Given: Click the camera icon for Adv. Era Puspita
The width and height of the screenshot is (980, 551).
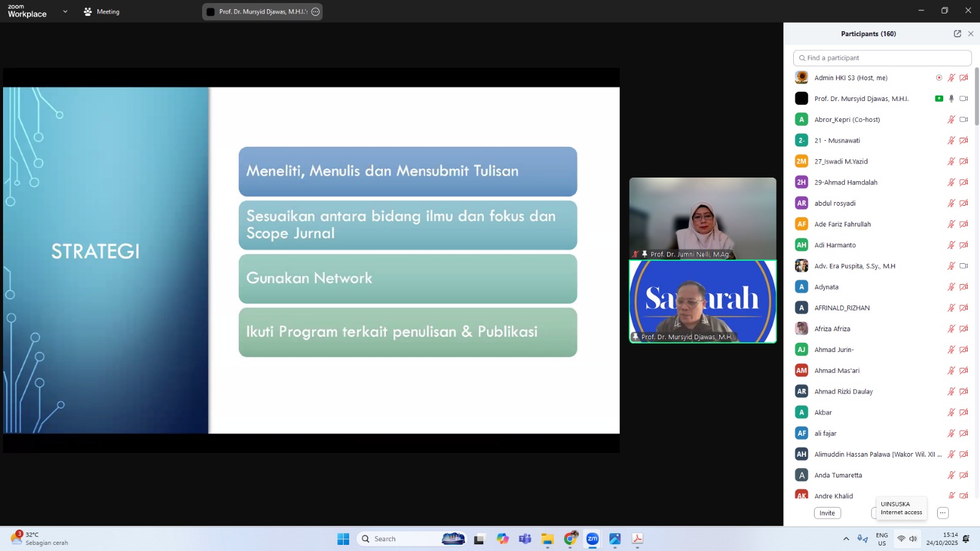Looking at the screenshot, I should [x=963, y=266].
